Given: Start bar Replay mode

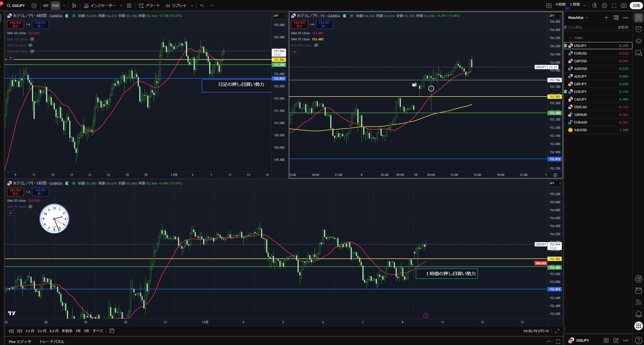Looking at the screenshot, I should click(176, 6).
